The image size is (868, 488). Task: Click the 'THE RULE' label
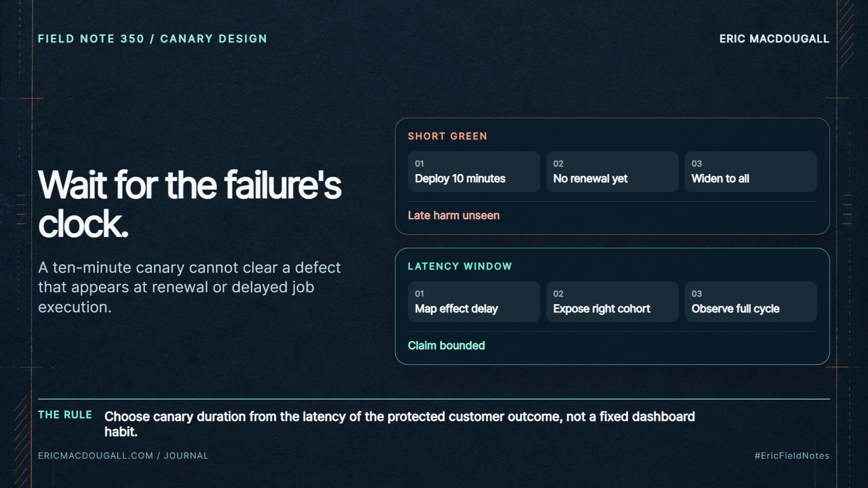[65, 415]
